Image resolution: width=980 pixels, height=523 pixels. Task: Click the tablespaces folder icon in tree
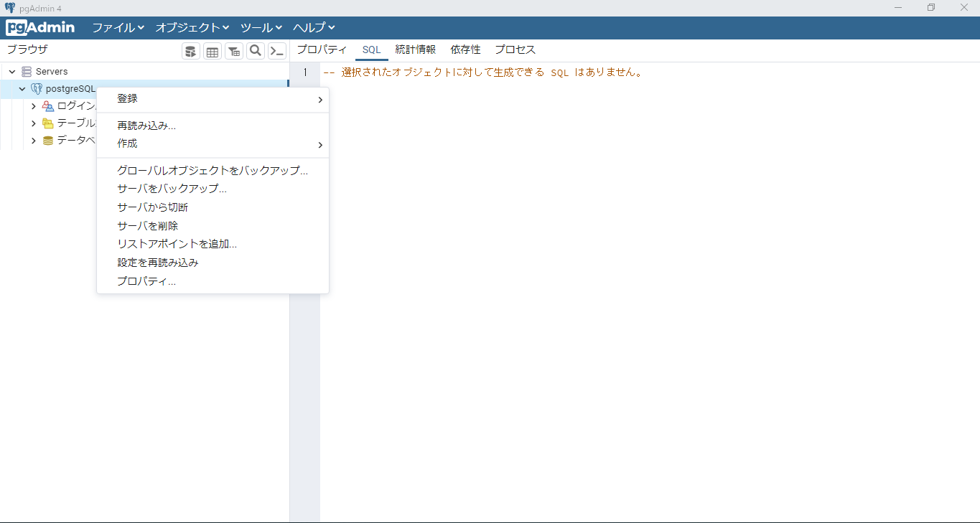click(48, 123)
